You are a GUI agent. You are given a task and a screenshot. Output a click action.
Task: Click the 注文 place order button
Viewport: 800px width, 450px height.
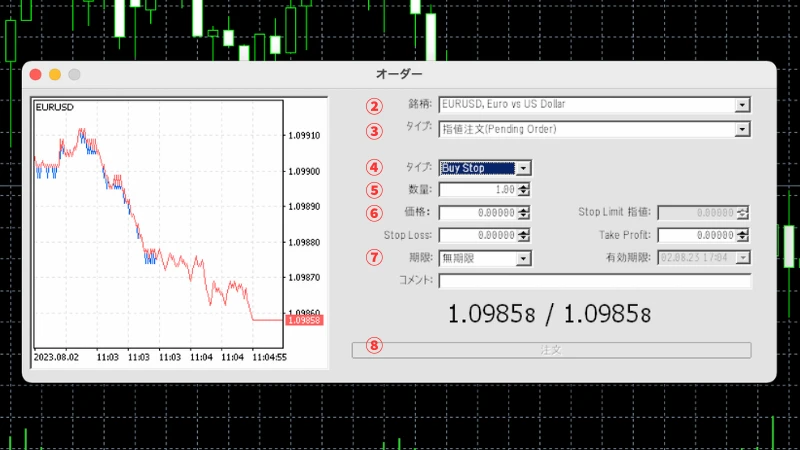[551, 350]
